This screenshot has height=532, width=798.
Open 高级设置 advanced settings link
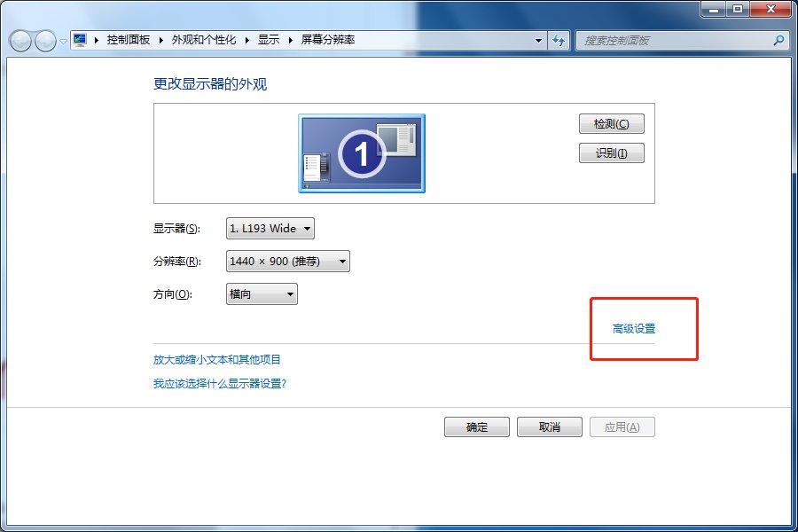tap(631, 328)
